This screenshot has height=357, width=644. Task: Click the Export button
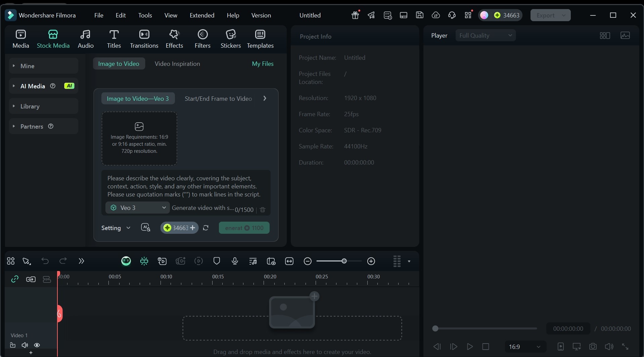[550, 15]
